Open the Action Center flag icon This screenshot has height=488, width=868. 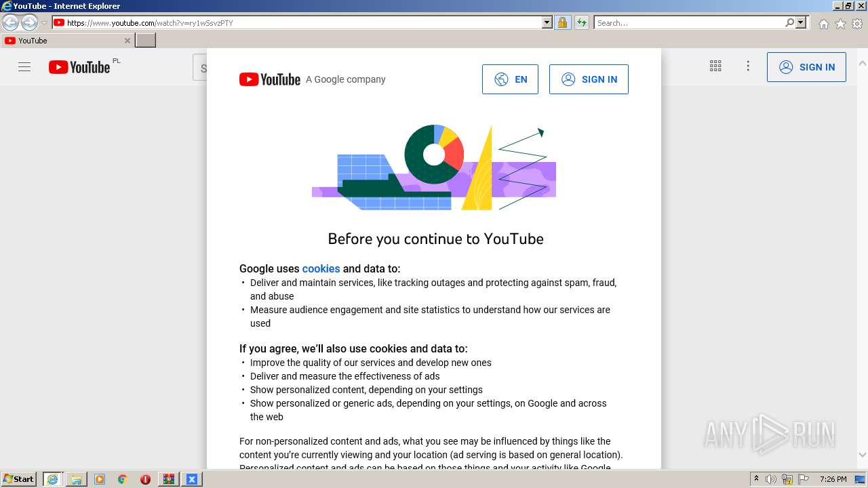pos(804,479)
